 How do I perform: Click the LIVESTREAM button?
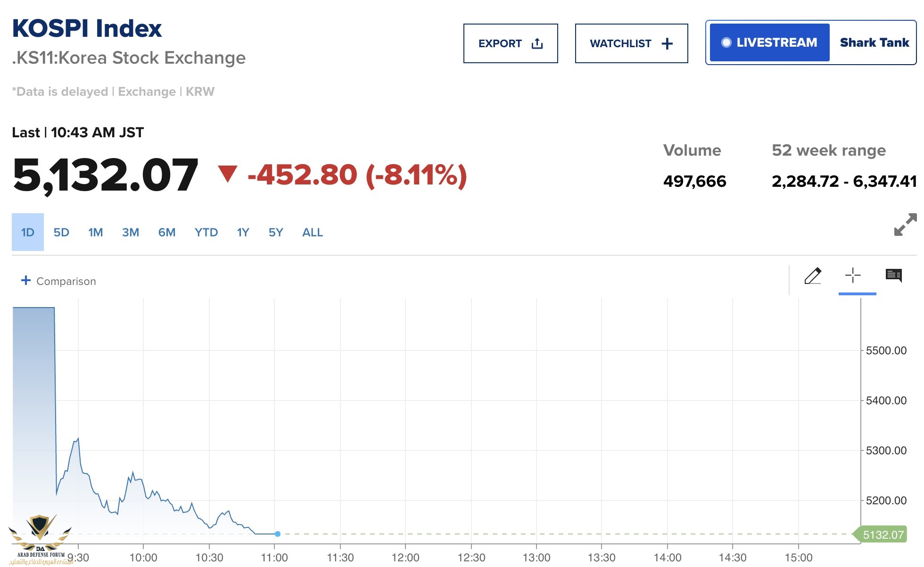pos(769,42)
